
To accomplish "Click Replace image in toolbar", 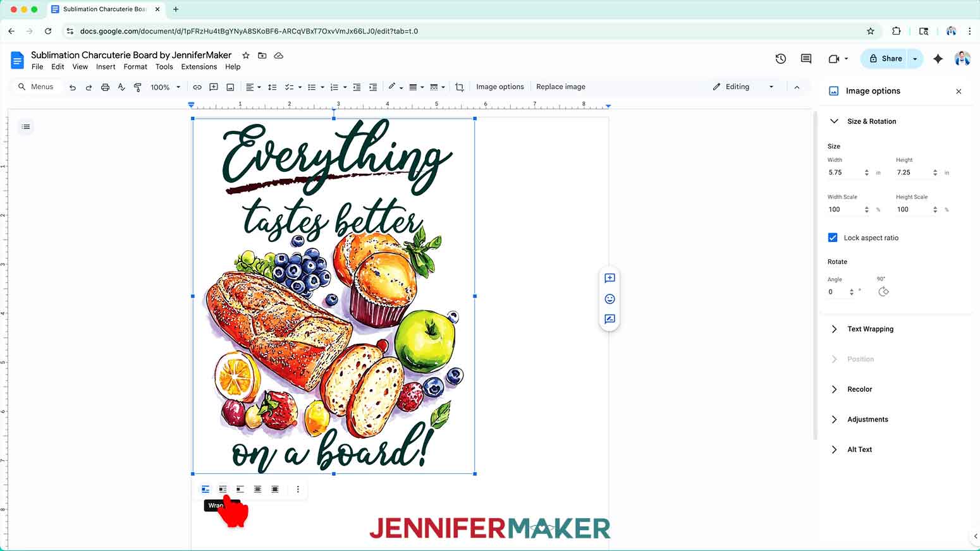I will click(x=561, y=87).
